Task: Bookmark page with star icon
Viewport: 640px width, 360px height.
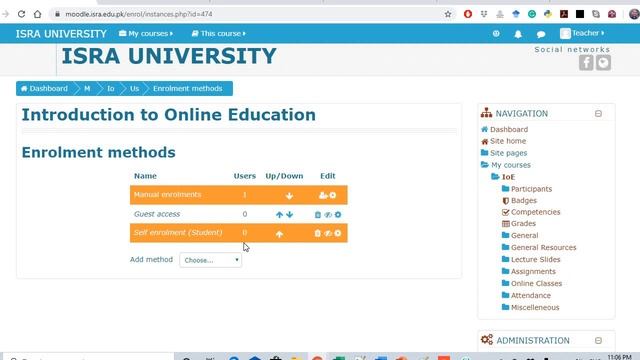Action: 448,14
